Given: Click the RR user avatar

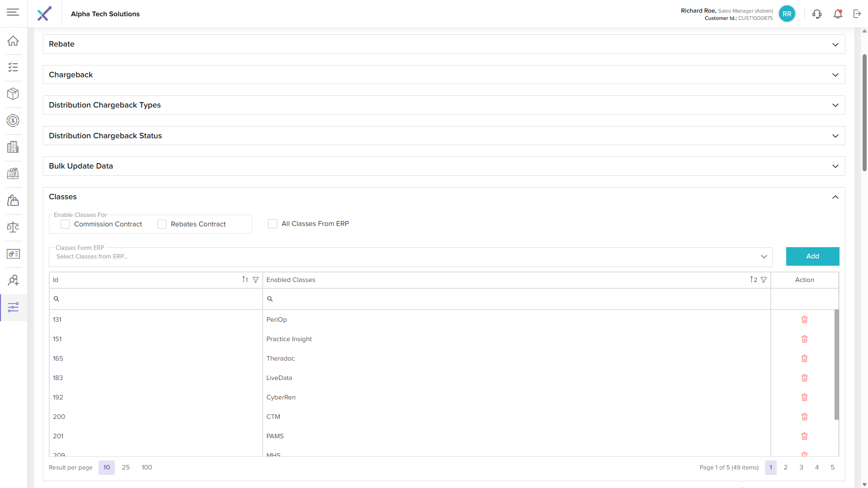Looking at the screenshot, I should [787, 14].
